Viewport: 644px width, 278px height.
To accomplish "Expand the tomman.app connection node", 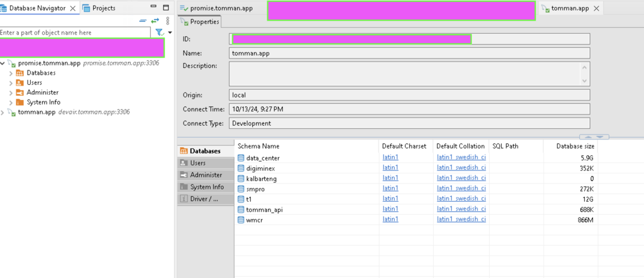I will (x=4, y=112).
